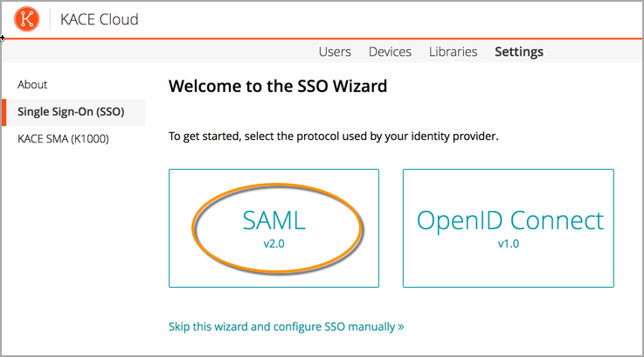Click the v1.0 label under OpenID Connect
The image size is (644, 357).
(x=508, y=243)
